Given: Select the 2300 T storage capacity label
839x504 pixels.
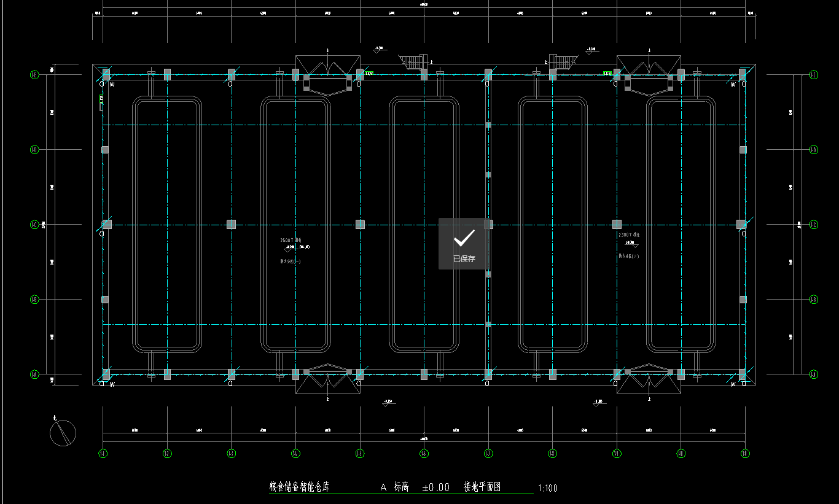Looking at the screenshot, I should tap(629, 235).
